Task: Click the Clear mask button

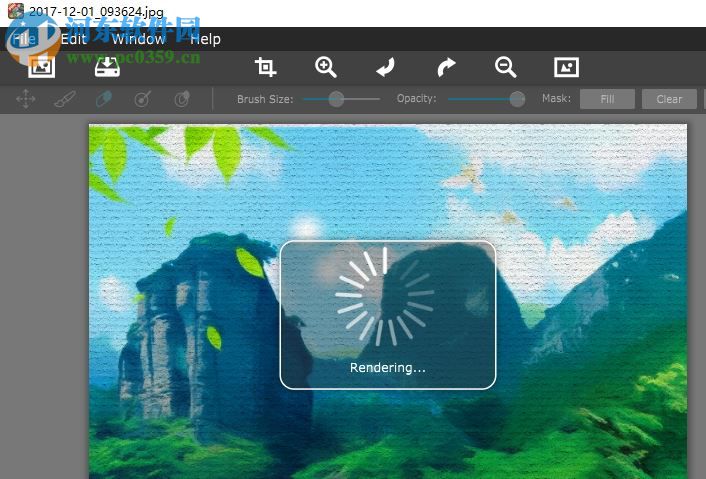Action: pyautogui.click(x=669, y=99)
